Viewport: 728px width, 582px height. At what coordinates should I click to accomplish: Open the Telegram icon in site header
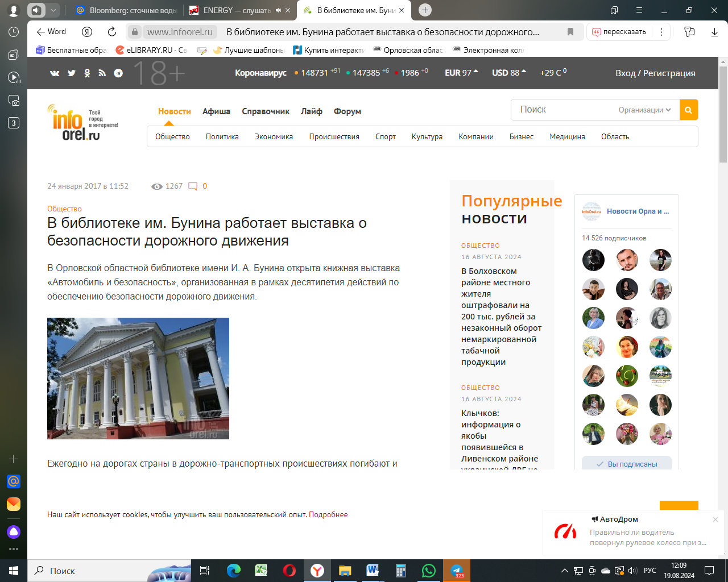(118, 73)
